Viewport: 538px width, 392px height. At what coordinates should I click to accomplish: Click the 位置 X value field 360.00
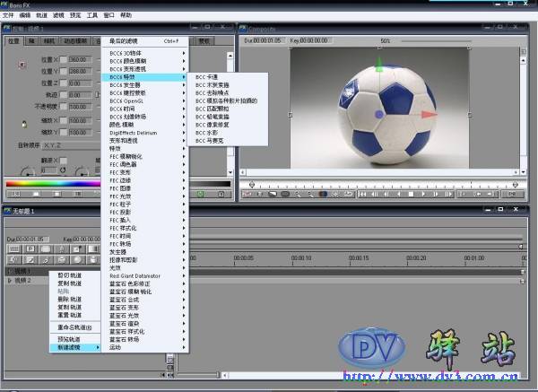(81, 60)
